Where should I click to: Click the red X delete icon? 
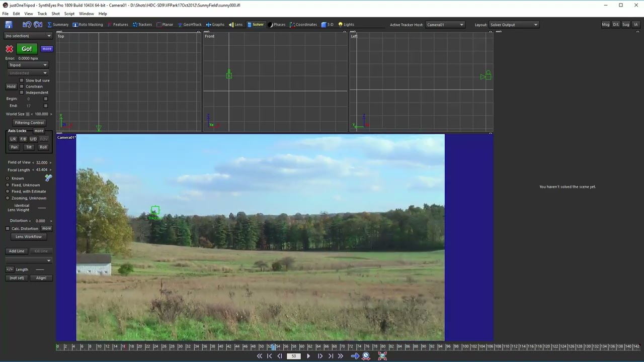coord(9,49)
